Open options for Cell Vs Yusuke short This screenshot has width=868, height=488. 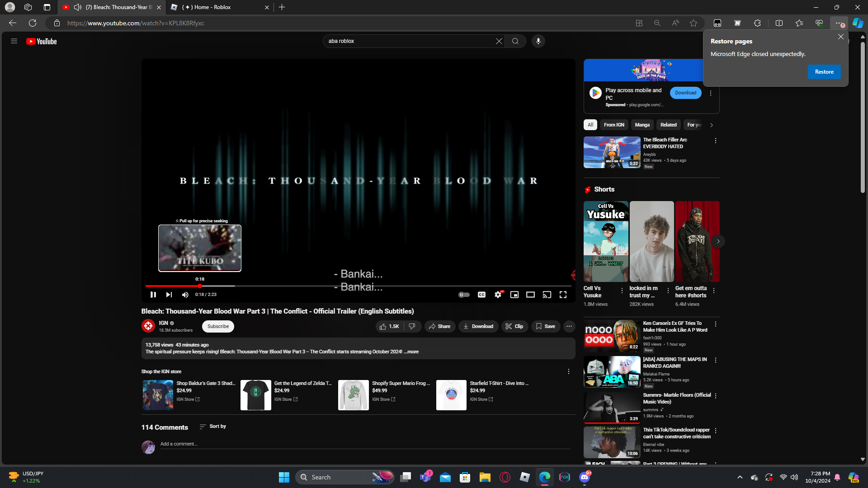(622, 291)
